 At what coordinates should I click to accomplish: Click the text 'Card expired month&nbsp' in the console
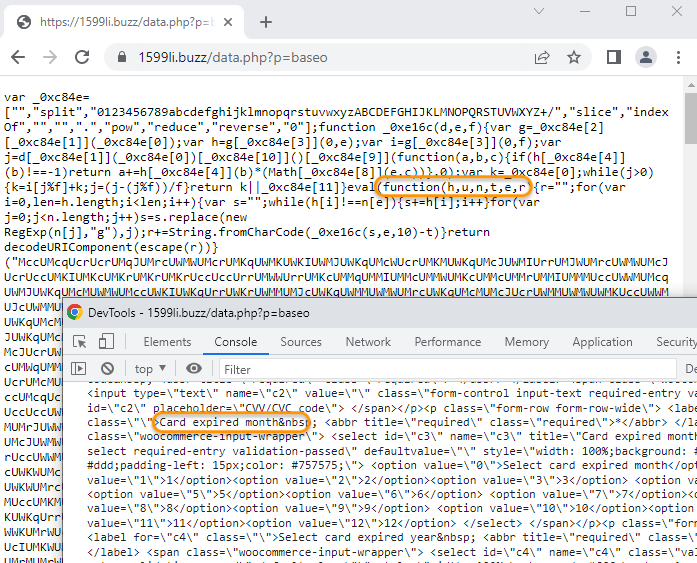(233, 422)
